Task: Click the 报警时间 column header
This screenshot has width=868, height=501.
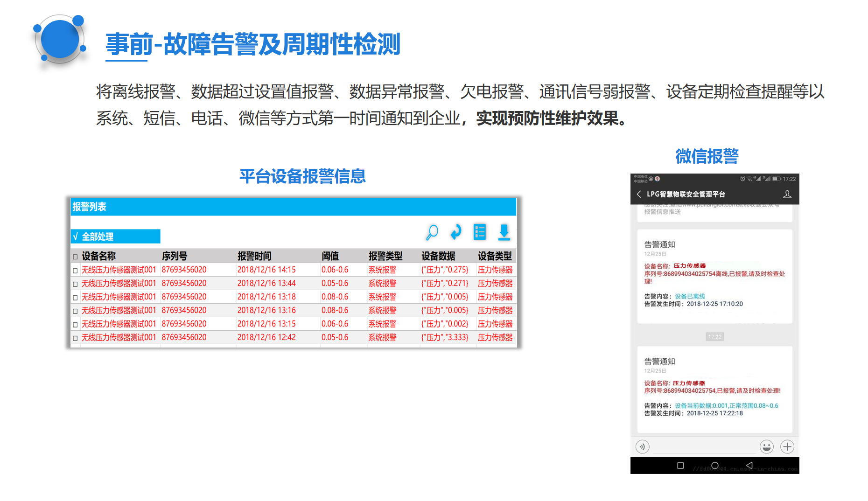Action: pos(254,256)
